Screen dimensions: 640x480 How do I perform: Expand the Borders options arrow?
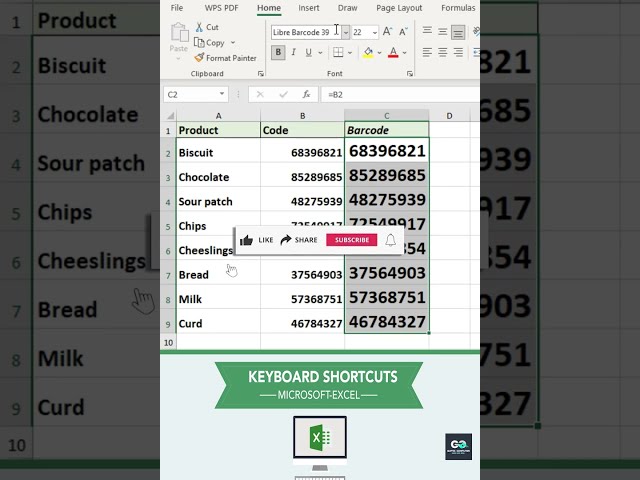click(350, 52)
